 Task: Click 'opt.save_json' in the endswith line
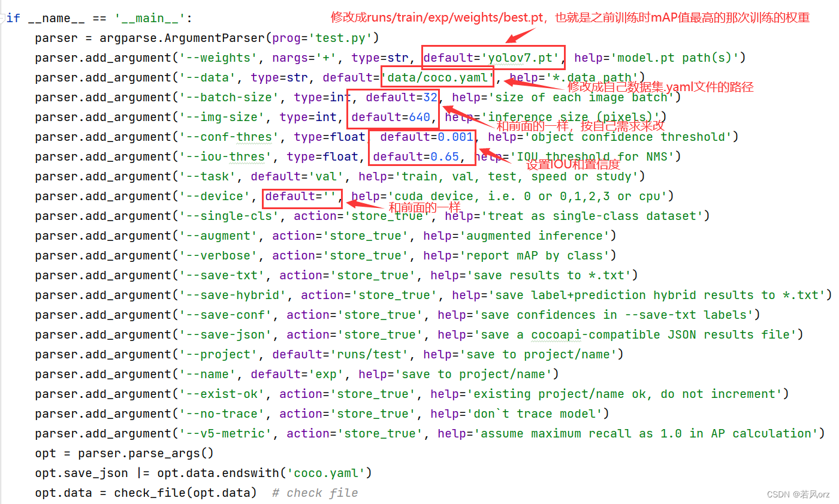point(82,473)
